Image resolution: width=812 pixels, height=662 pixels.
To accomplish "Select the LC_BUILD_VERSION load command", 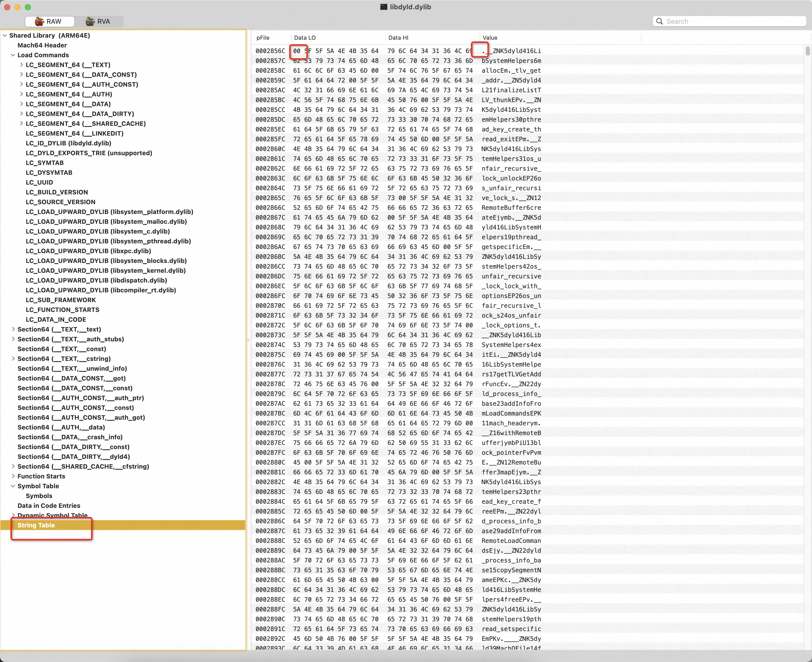I will (x=57, y=192).
